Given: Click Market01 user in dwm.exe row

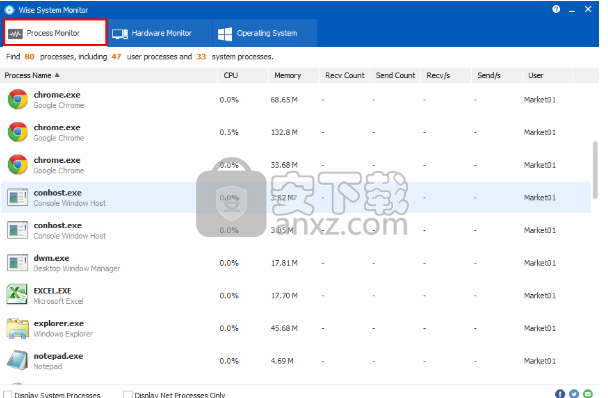Looking at the screenshot, I should [540, 263].
